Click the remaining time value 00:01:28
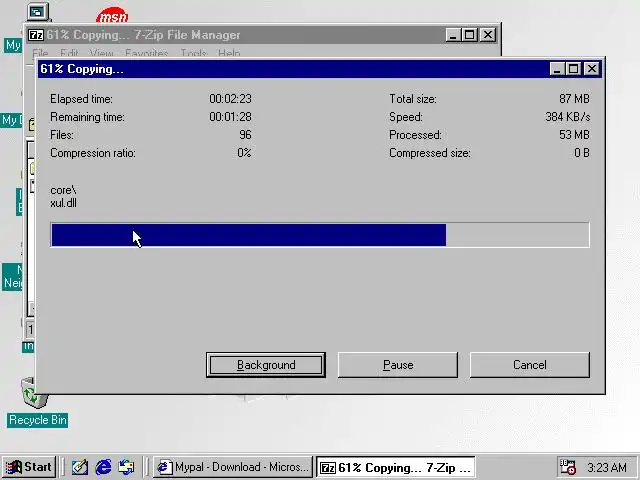 click(x=230, y=117)
